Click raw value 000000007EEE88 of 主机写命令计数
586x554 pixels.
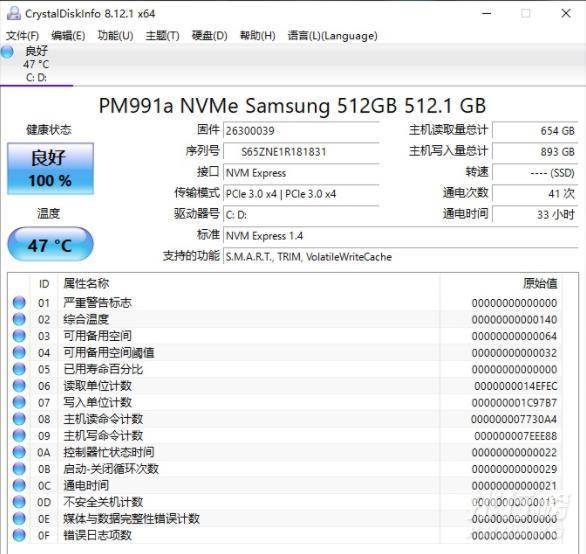click(x=516, y=436)
